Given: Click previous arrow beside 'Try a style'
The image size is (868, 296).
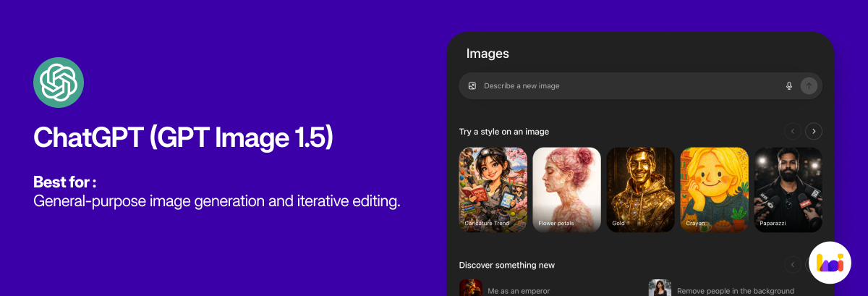Looking at the screenshot, I should [x=793, y=131].
